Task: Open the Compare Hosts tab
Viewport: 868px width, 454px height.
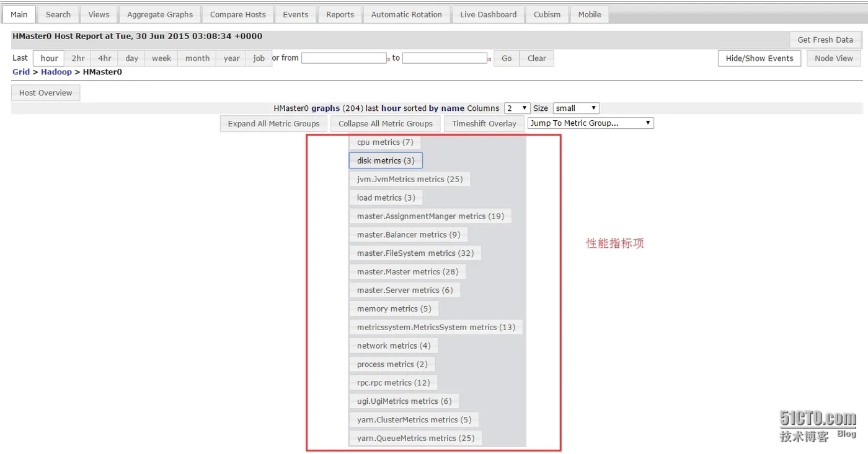Action: coord(238,14)
